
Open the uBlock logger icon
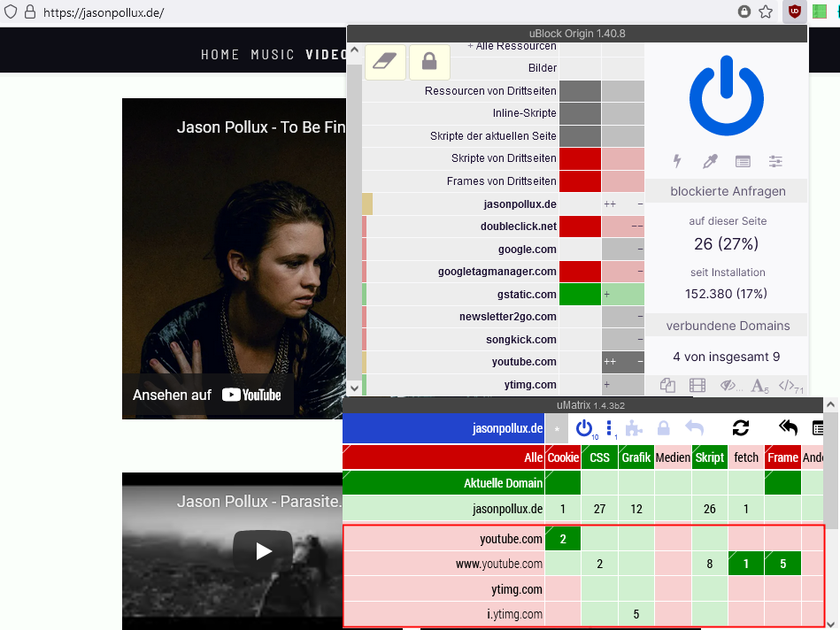[743, 161]
